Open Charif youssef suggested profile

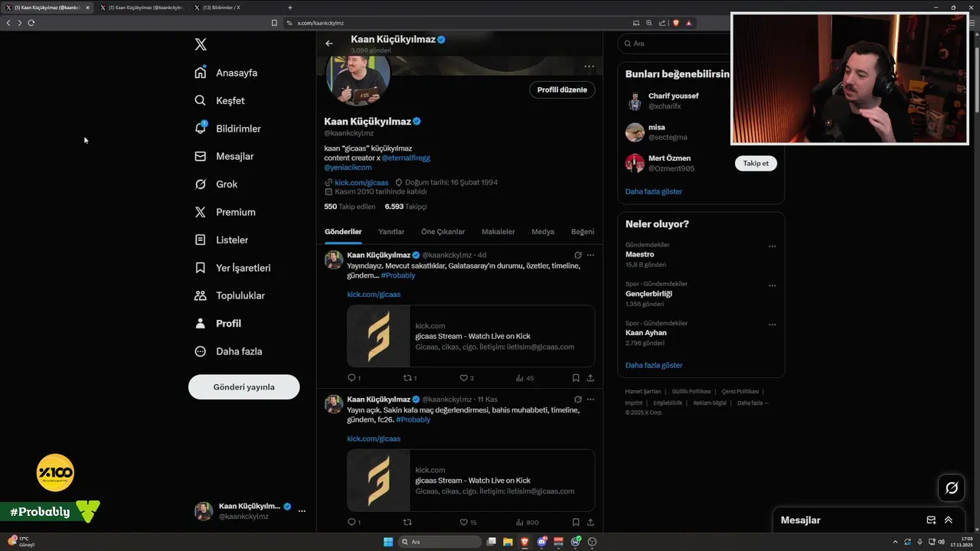(x=673, y=101)
